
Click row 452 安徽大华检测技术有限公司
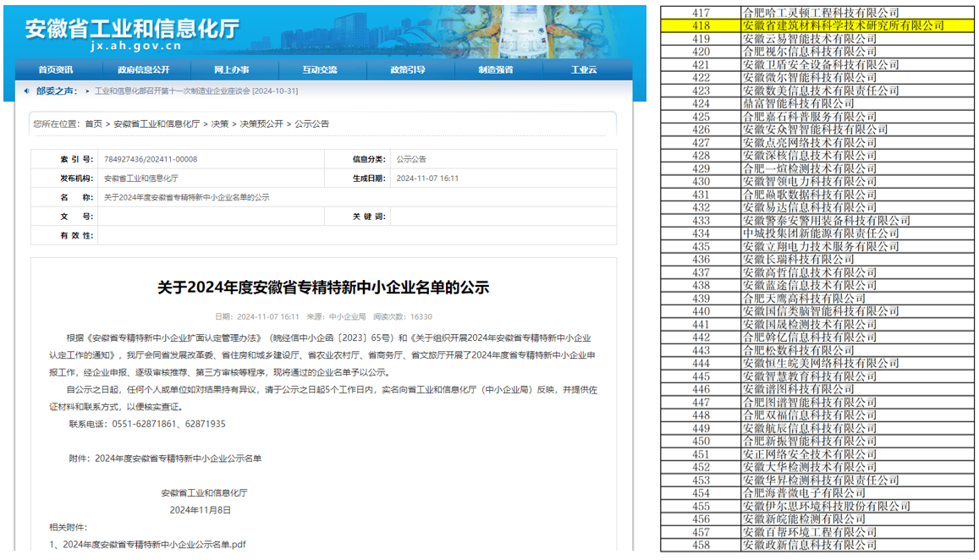pos(809,467)
